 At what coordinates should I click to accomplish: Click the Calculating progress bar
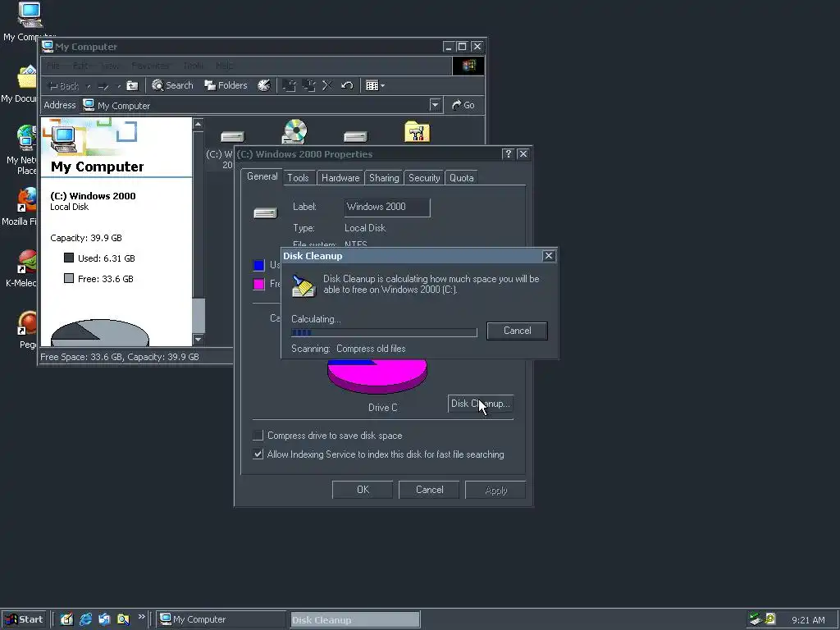point(384,333)
